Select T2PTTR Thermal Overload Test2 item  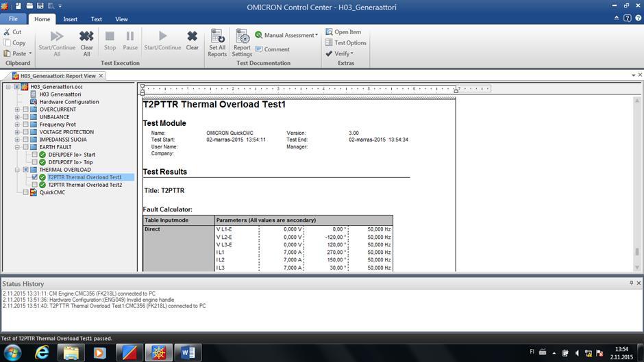[x=85, y=185]
